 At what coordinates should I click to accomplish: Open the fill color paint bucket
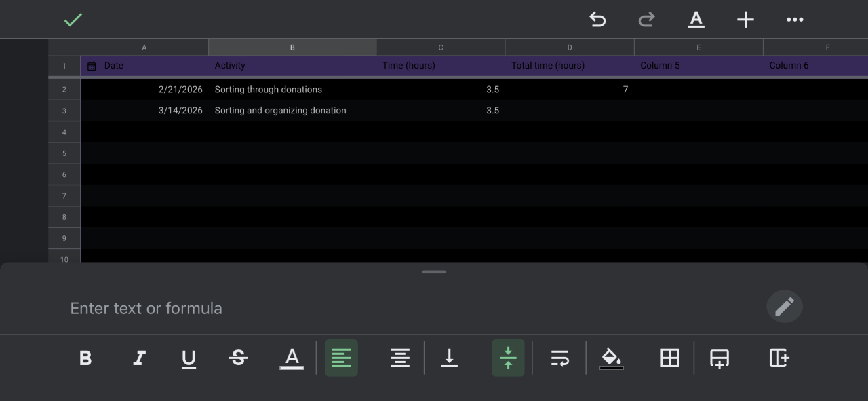611,358
